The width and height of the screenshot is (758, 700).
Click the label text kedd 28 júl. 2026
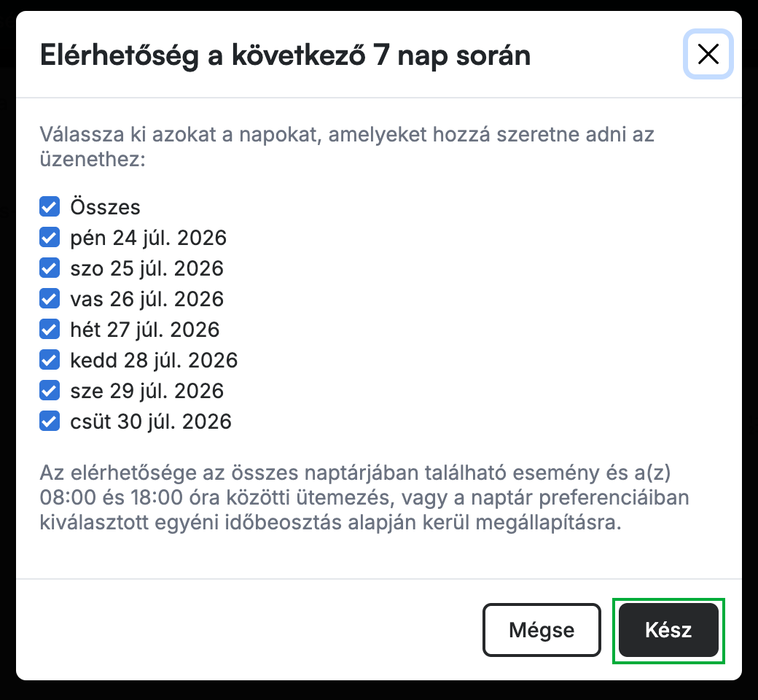coord(154,360)
